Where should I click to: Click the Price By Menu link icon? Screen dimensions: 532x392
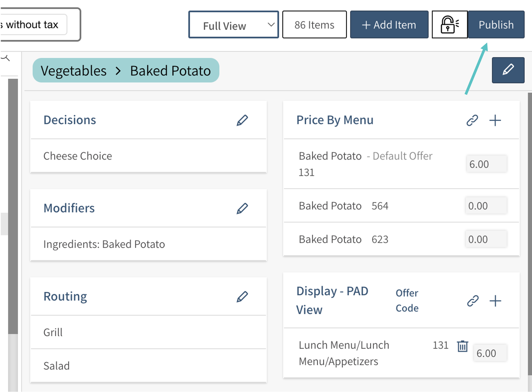(x=472, y=120)
